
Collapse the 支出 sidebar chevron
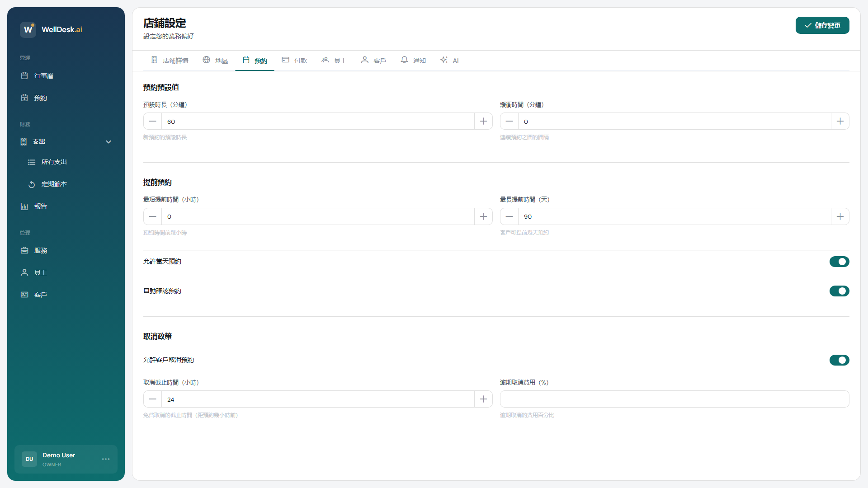pos(108,142)
